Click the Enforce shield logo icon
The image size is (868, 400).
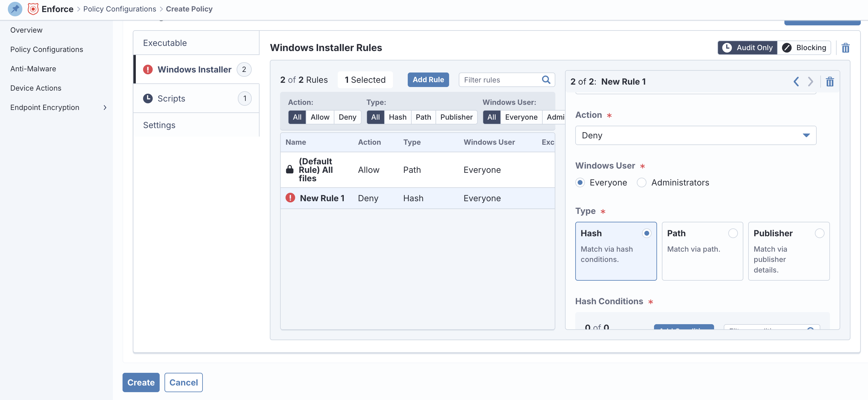click(x=33, y=9)
